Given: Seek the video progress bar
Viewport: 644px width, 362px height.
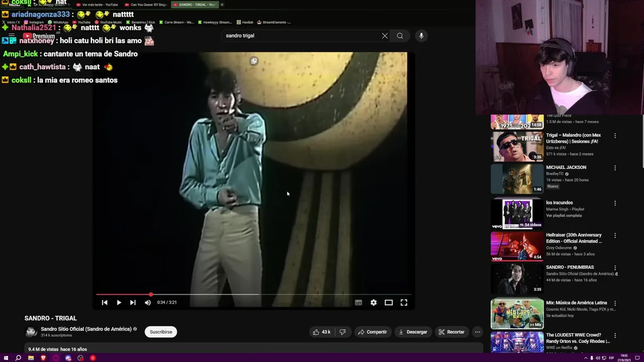Looking at the screenshot, I should [254, 295].
